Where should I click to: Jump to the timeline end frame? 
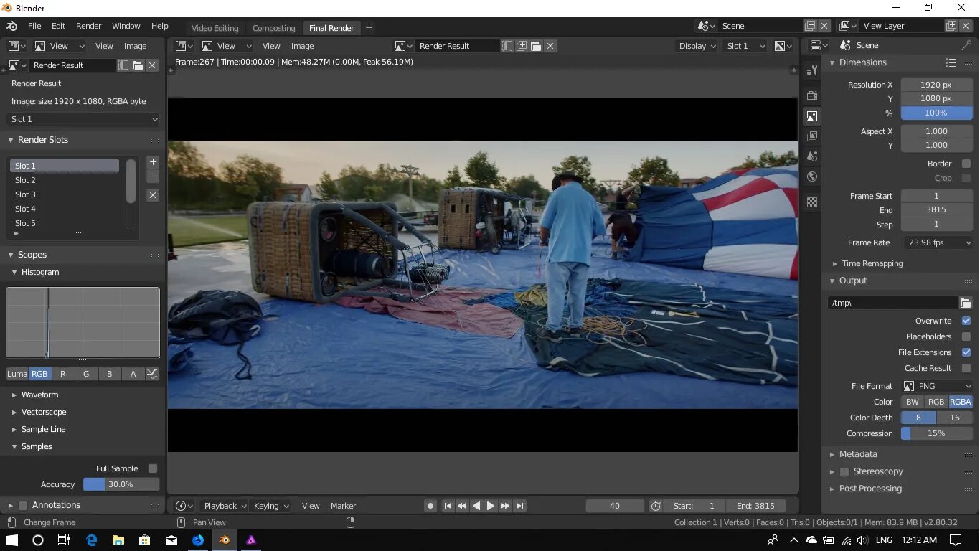(x=520, y=506)
